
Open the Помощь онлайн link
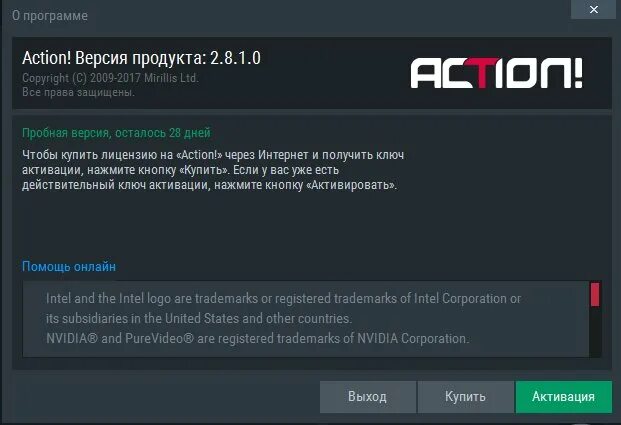pos(69,267)
